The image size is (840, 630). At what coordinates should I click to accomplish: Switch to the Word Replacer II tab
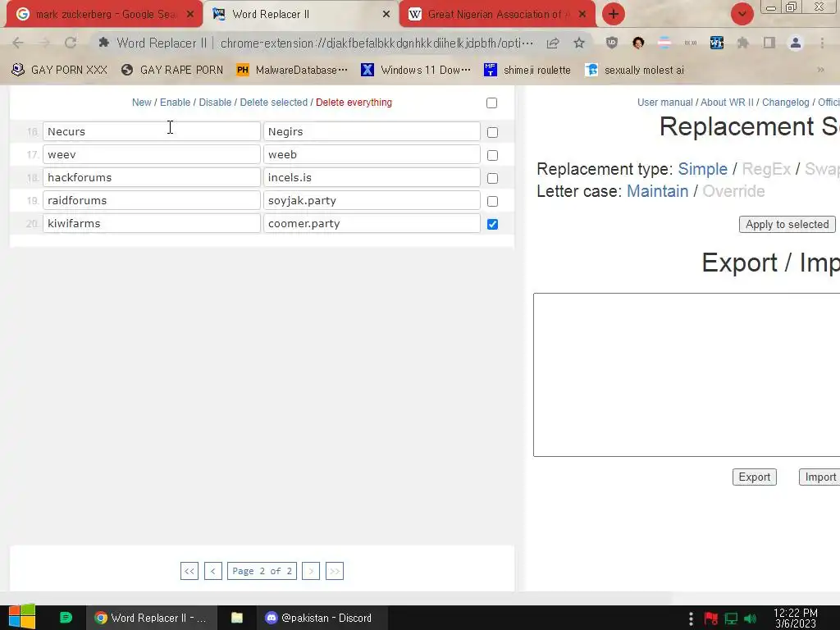(x=301, y=15)
